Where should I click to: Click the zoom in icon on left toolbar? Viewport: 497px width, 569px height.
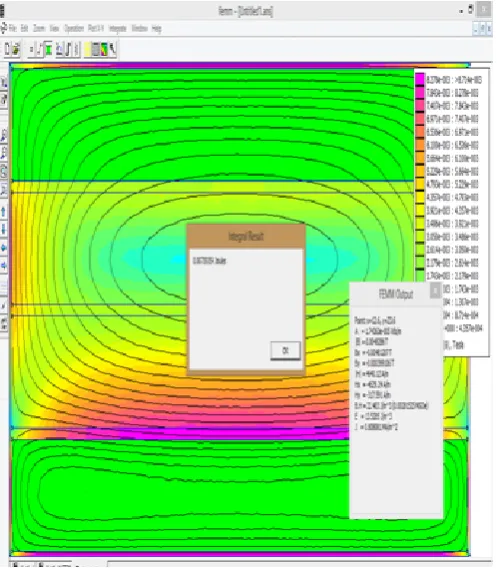coord(4,136)
